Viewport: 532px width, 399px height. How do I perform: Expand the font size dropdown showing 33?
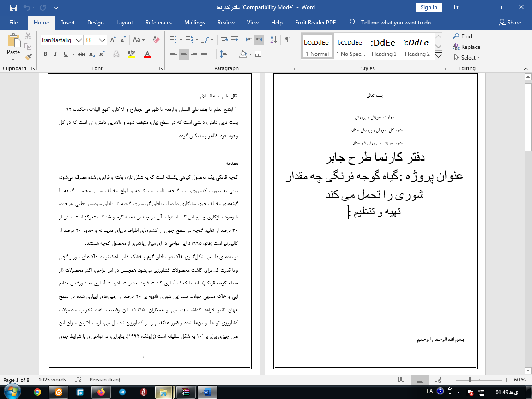[x=103, y=40]
